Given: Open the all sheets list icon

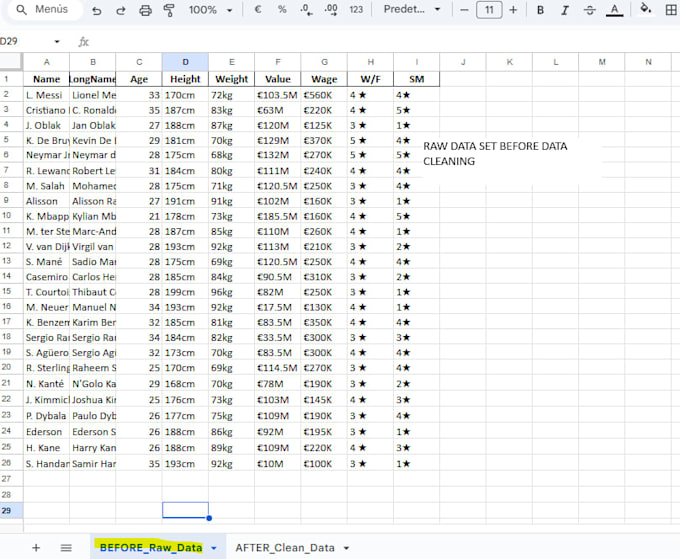Looking at the screenshot, I should click(66, 548).
